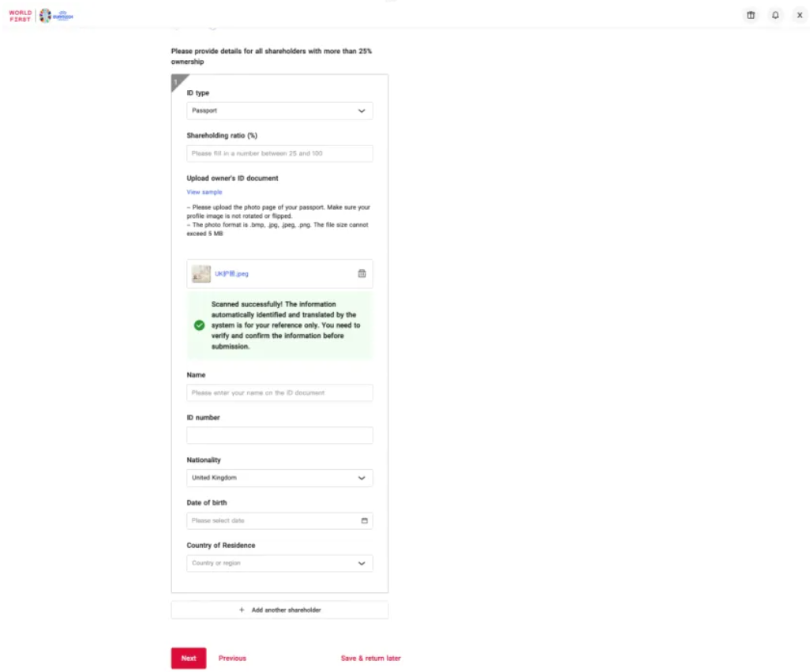The width and height of the screenshot is (810, 672).
Task: Click the calendar icon in Date of birth
Action: 364,521
